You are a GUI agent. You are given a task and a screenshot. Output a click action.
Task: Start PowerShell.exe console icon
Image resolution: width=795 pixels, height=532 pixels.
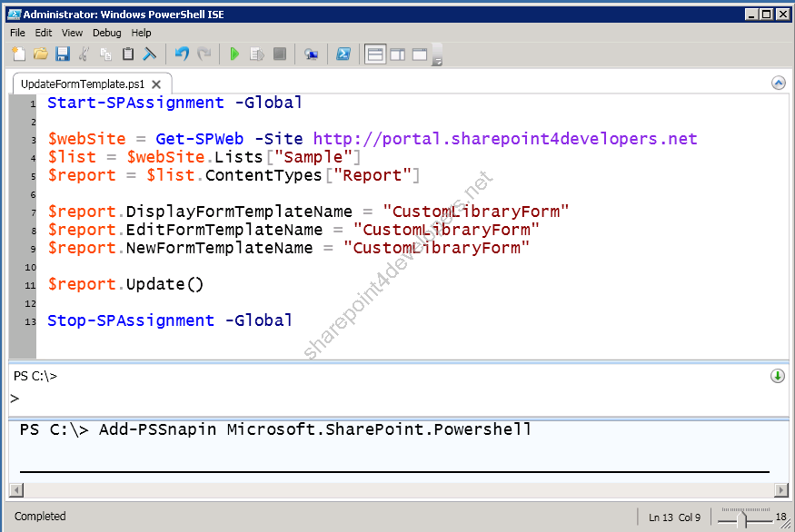tap(343, 54)
